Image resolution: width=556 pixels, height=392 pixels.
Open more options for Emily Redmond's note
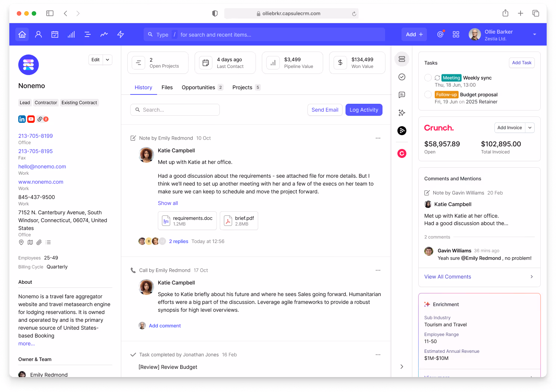tap(378, 138)
